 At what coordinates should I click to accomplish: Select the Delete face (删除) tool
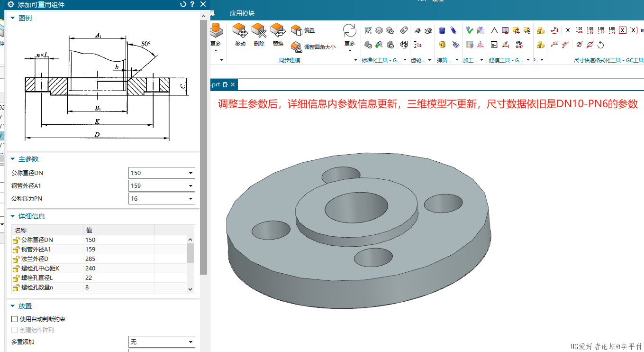(x=259, y=34)
